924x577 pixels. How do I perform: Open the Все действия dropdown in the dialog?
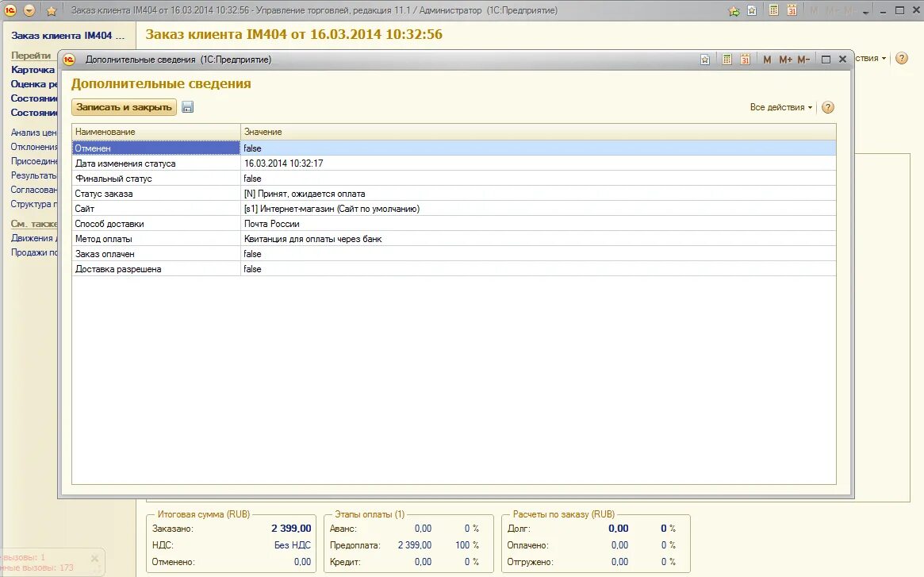click(780, 107)
